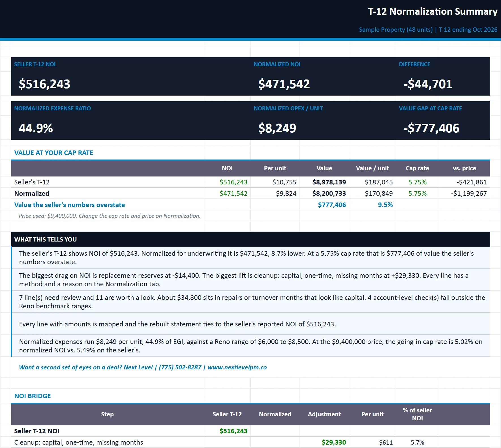
Task: Select the Price used $9,400,000 note
Action: coord(110,216)
